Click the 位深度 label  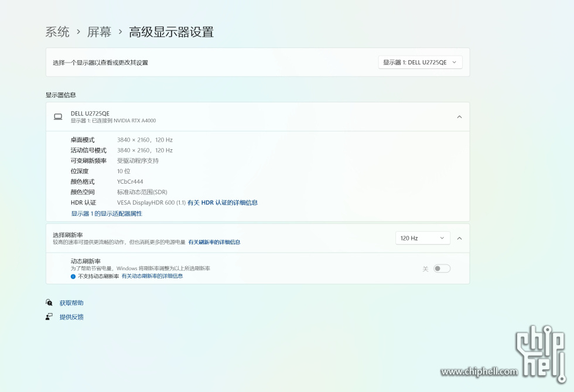(80, 171)
